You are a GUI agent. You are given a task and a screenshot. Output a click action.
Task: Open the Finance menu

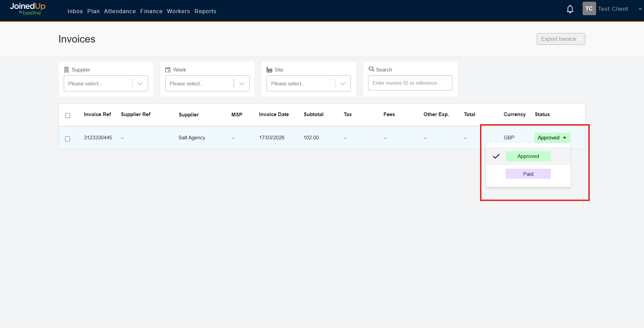(x=151, y=11)
